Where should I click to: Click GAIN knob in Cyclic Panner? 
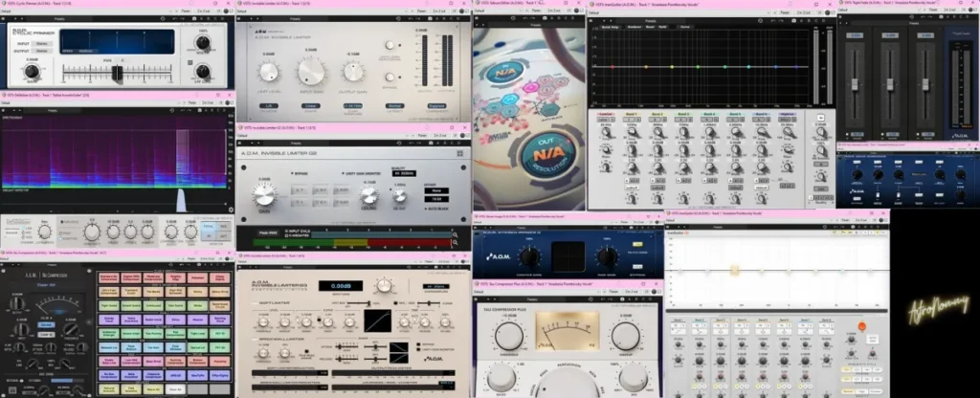pyautogui.click(x=32, y=73)
